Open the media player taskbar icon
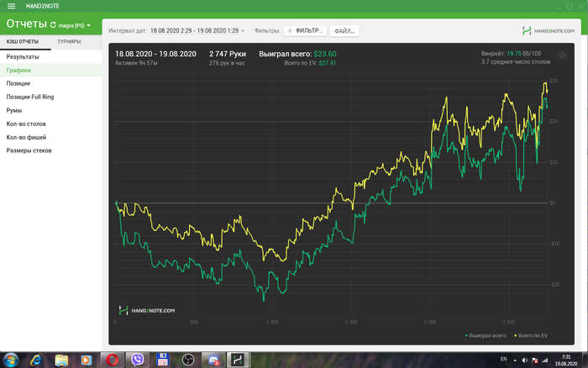The width and height of the screenshot is (588, 368). (x=87, y=360)
